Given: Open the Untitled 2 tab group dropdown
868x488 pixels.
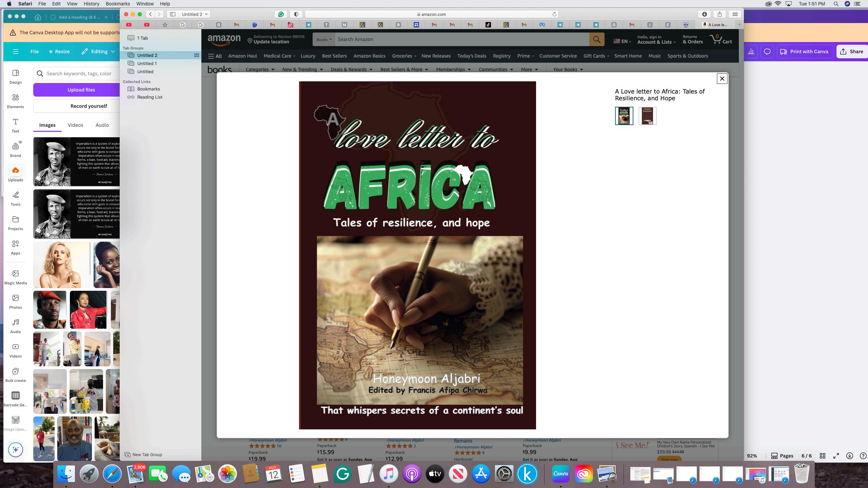Looking at the screenshot, I should point(195,14).
